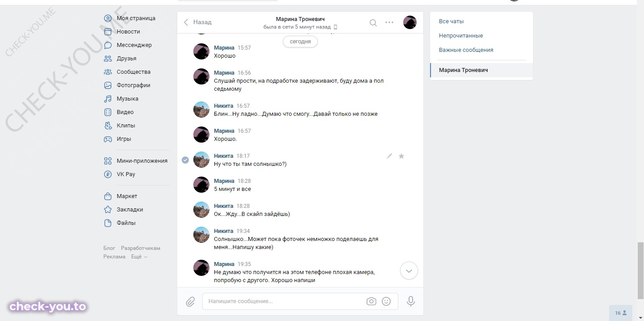Screen dimensions: 644x321
Task: Open the Сообщества group icon
Action: coord(108,72)
